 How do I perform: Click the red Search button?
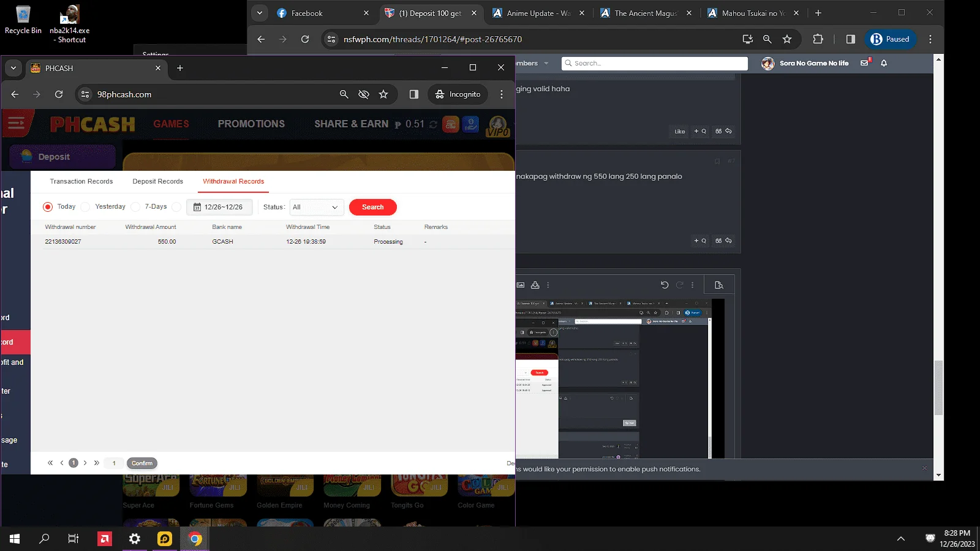(373, 207)
